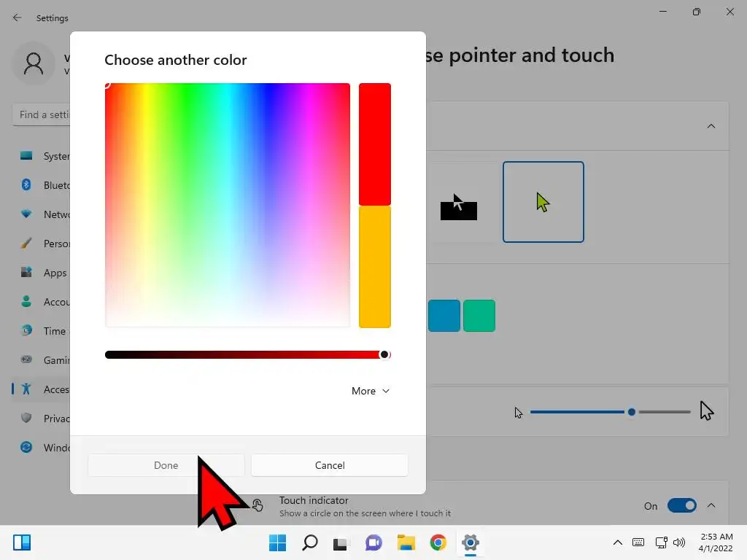Launch Google Chrome from taskbar
This screenshot has width=747, height=560.
coord(438,542)
